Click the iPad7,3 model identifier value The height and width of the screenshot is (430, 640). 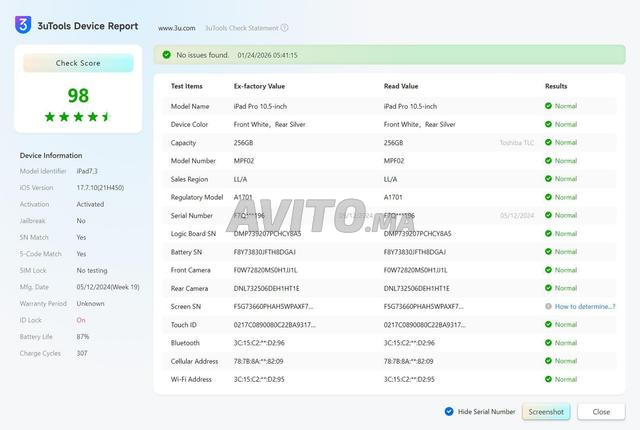coord(87,171)
